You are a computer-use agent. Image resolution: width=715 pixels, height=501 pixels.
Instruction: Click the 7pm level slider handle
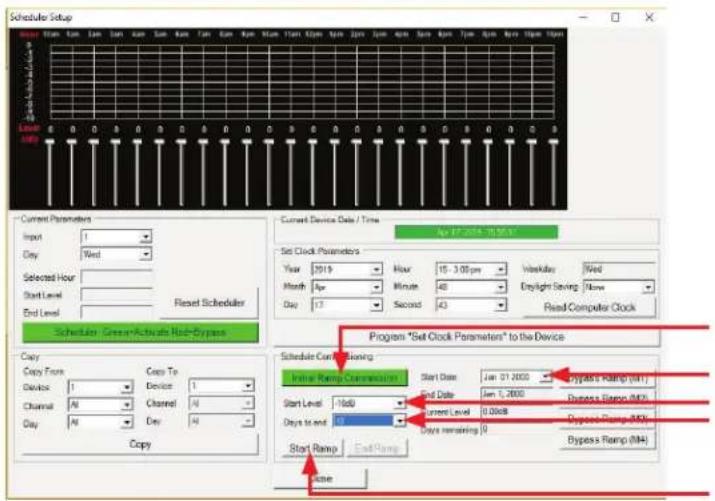tap(466, 143)
